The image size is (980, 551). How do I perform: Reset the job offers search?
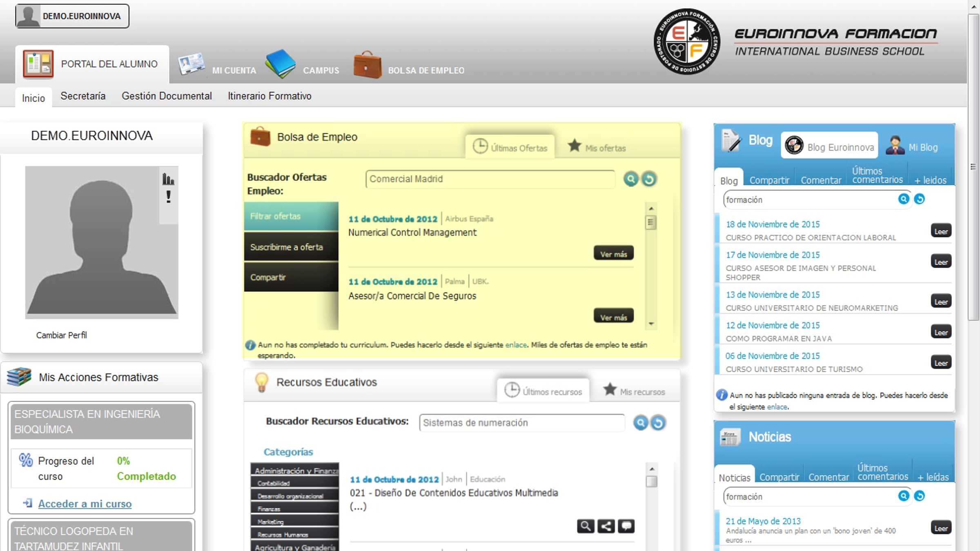pos(649,179)
